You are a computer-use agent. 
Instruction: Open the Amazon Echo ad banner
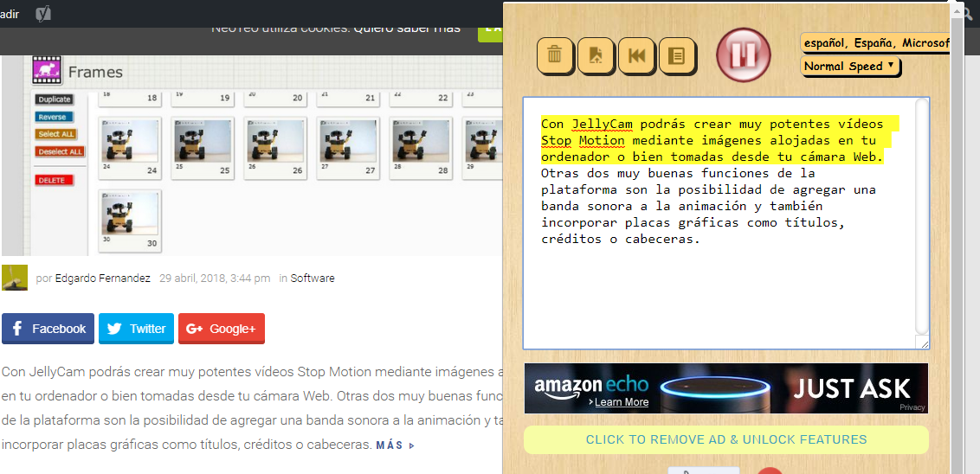[725, 388]
